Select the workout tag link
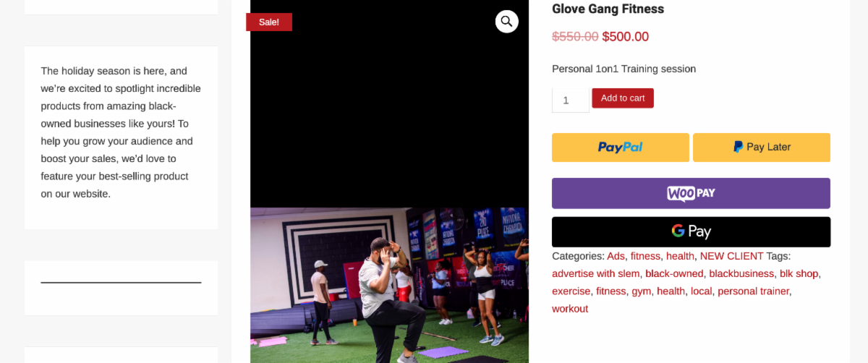The image size is (868, 363). (570, 308)
